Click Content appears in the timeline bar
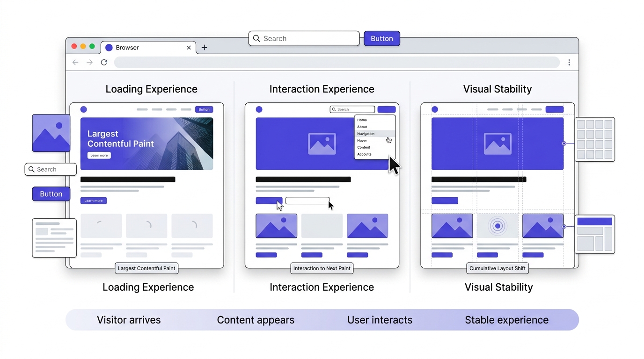The height and width of the screenshot is (359, 644). [256, 320]
